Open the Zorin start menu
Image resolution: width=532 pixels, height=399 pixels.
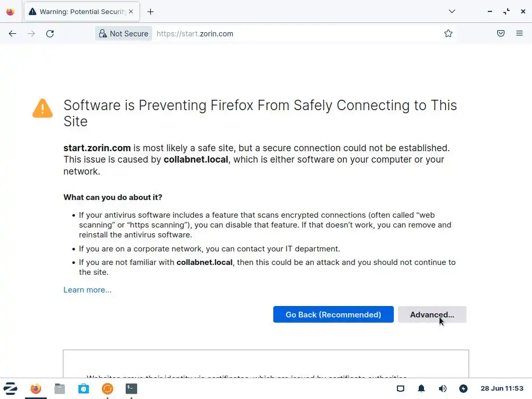[x=10, y=389]
